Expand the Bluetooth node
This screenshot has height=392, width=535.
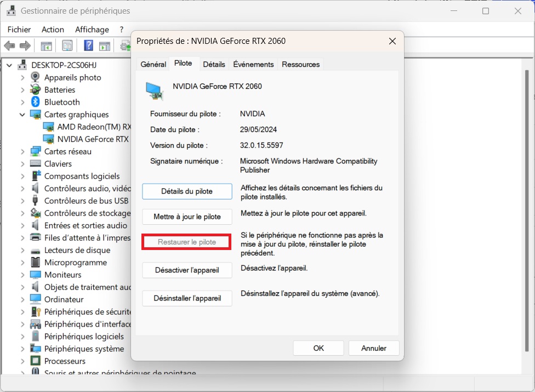(x=22, y=102)
